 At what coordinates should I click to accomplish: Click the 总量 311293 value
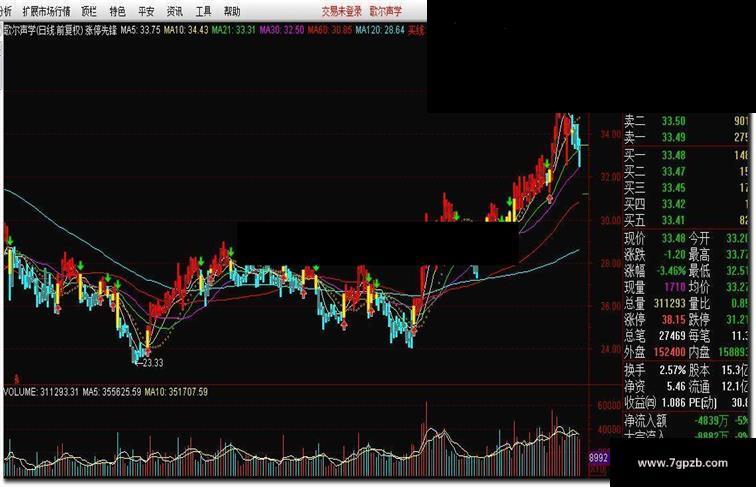coord(670,304)
